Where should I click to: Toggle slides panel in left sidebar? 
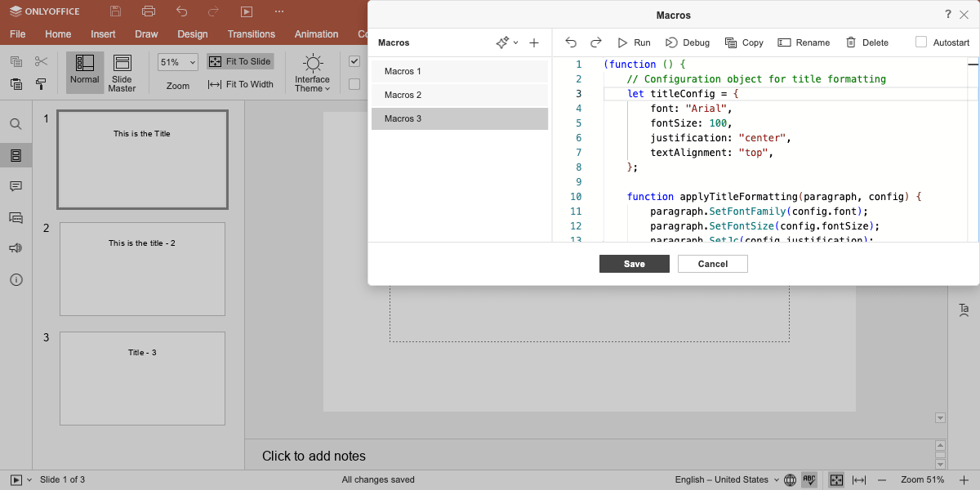(16, 155)
